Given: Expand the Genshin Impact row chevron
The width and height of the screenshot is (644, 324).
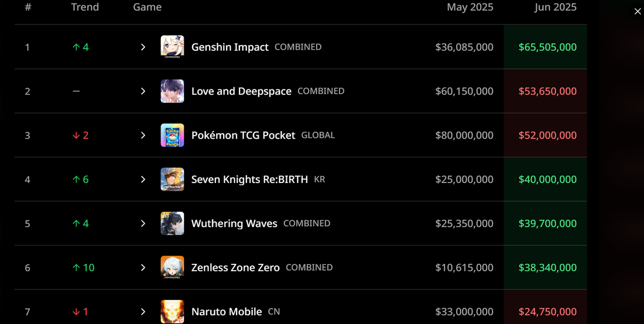Looking at the screenshot, I should pos(143,47).
